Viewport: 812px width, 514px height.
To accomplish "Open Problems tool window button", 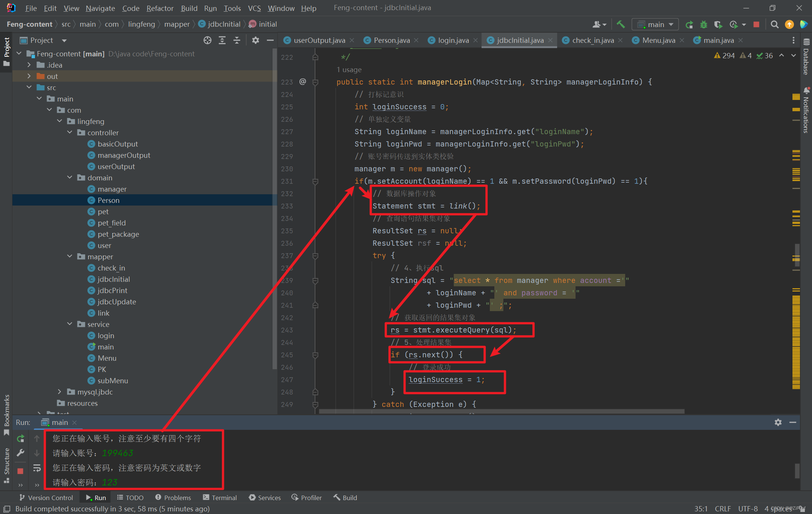I will 173,497.
